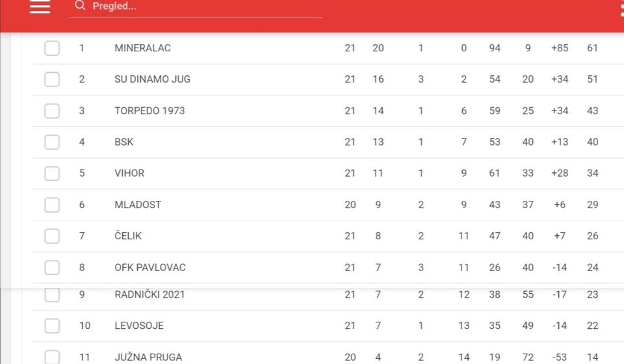Tick the TORPEDO 1973 row checkbox
The image size is (624, 364).
coord(52,110)
